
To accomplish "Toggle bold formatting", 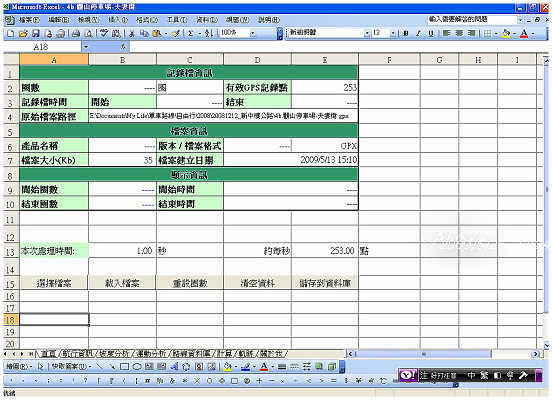I will [x=406, y=33].
